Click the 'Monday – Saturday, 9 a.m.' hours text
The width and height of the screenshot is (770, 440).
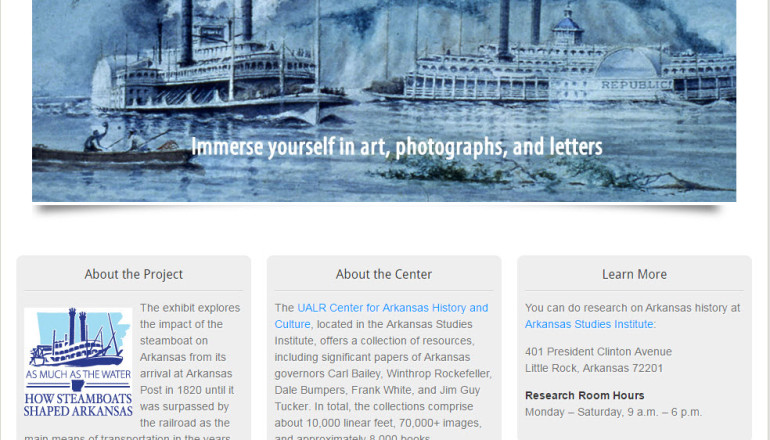(x=613, y=412)
